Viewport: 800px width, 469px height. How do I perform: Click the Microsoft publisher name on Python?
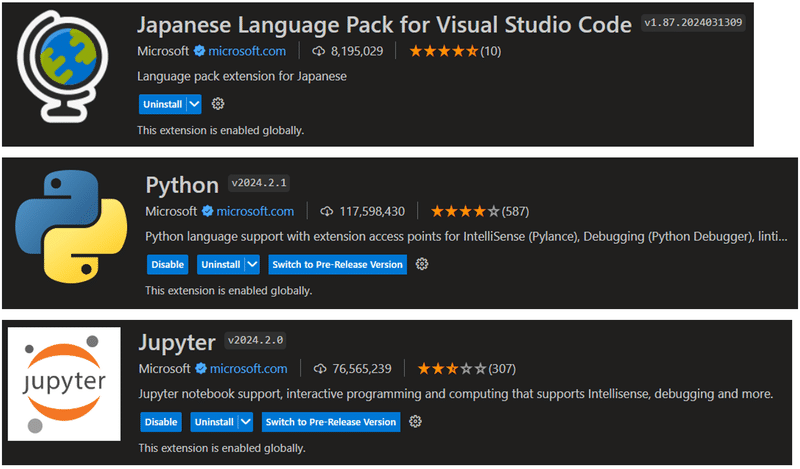click(x=171, y=211)
